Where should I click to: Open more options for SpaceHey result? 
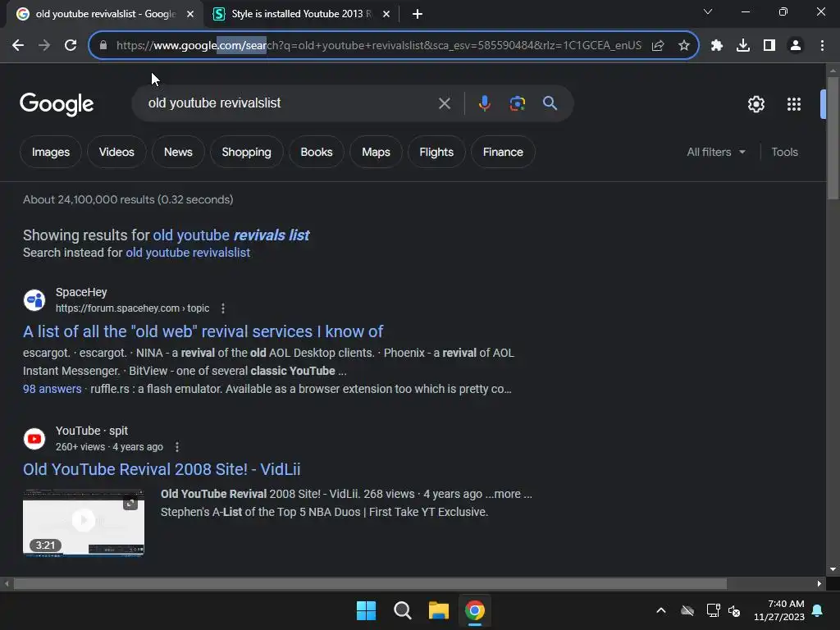pos(223,308)
